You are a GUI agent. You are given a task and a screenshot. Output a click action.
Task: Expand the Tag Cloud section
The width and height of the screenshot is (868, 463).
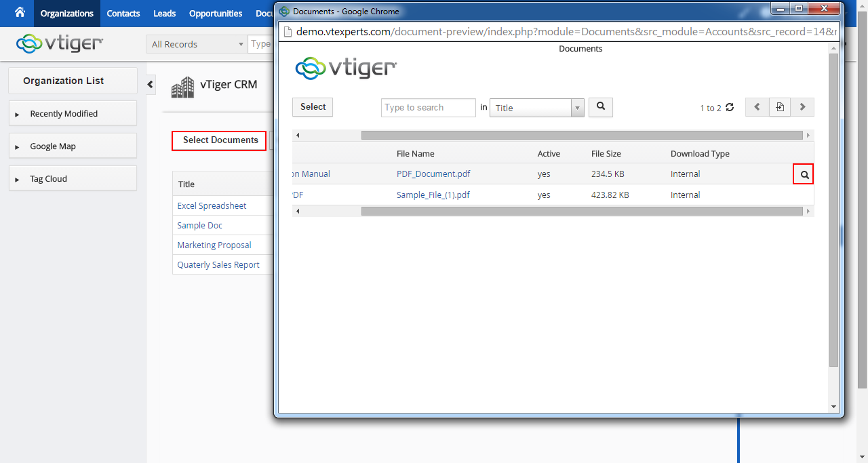(x=73, y=178)
